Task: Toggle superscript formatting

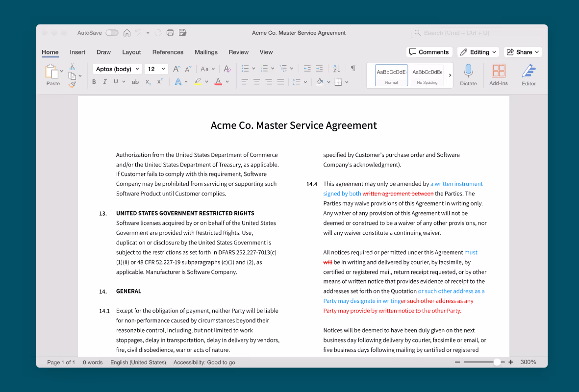Action: [x=160, y=81]
